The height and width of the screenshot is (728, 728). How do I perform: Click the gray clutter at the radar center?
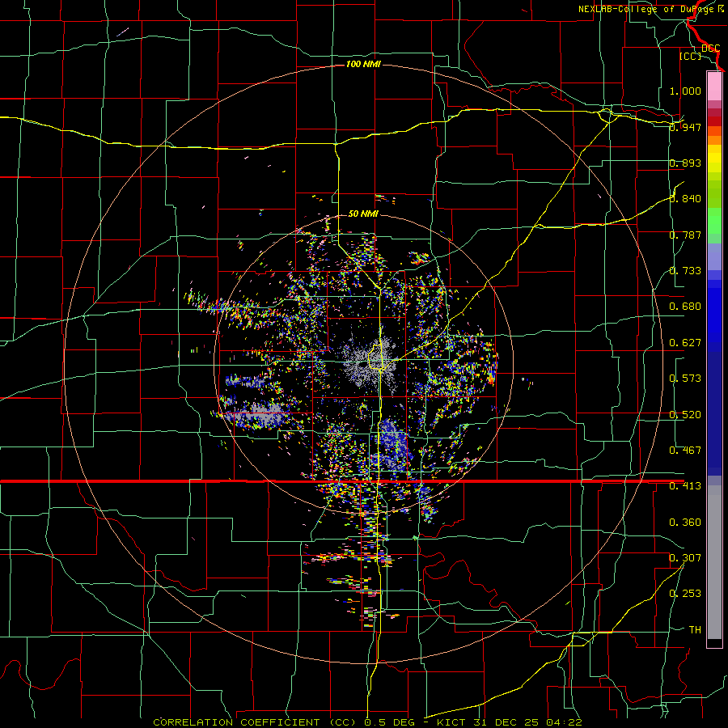click(x=369, y=362)
